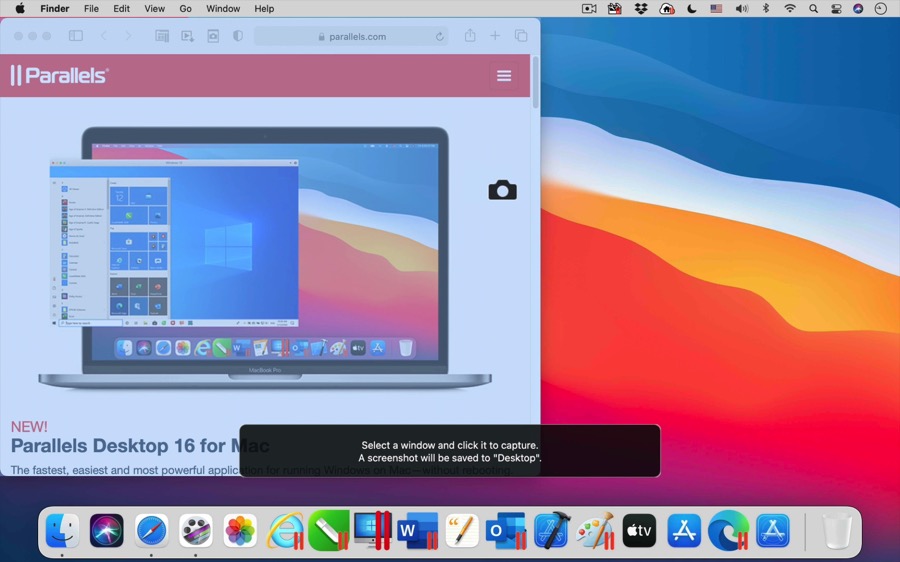Open the Wi-Fi status dropdown
Screen dimensions: 900x562
pyautogui.click(x=790, y=9)
